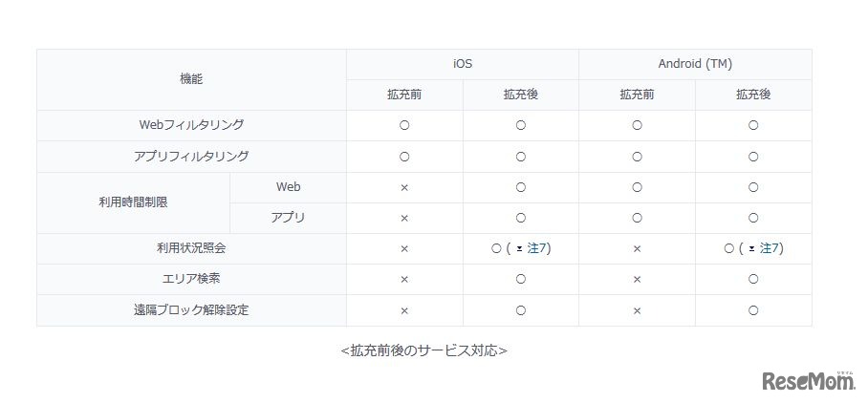
Task: Click the 遠隔ブロック解除設定 row label
Action: 191,310
